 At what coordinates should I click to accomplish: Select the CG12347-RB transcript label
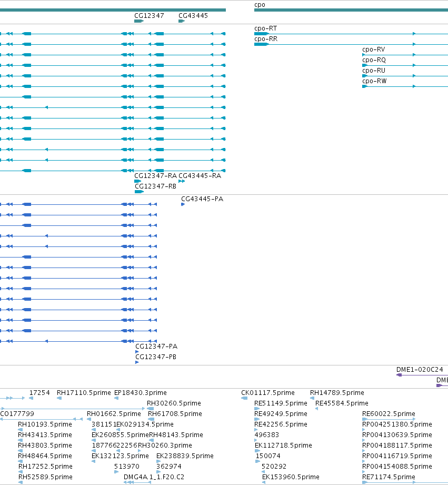click(155, 186)
